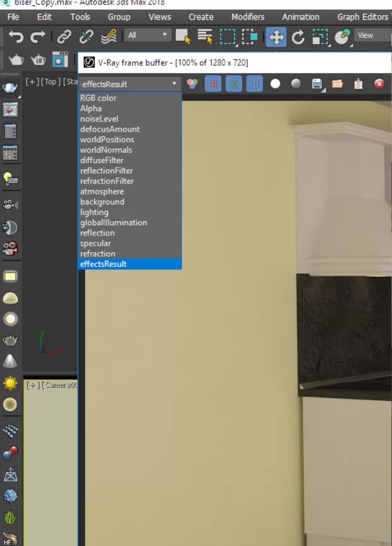Image resolution: width=392 pixels, height=546 pixels.
Task: Open the Select by Name list icon
Action: 205,36
